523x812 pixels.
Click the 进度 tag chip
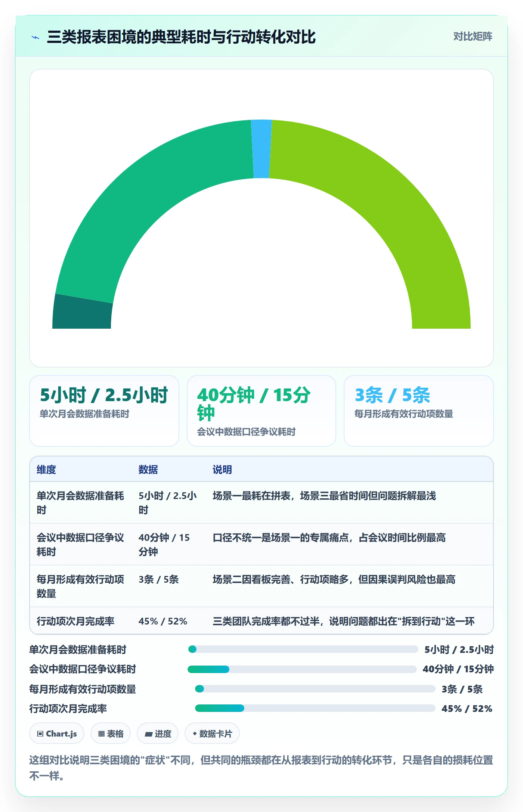tap(158, 734)
